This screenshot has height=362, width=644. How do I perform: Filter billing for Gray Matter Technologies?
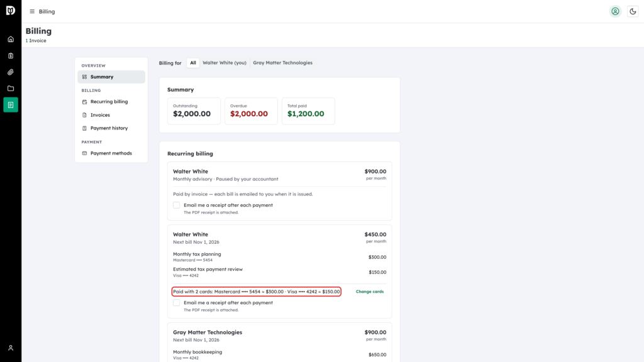point(282,63)
